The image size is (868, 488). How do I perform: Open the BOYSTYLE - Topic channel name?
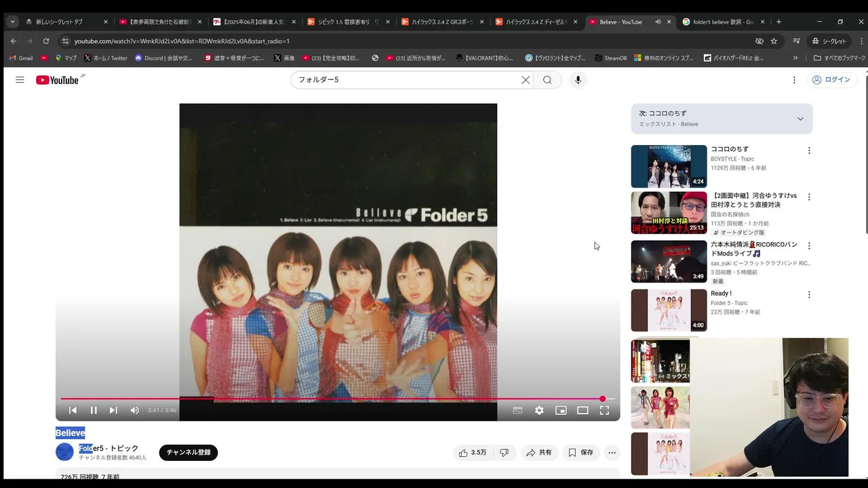click(732, 159)
